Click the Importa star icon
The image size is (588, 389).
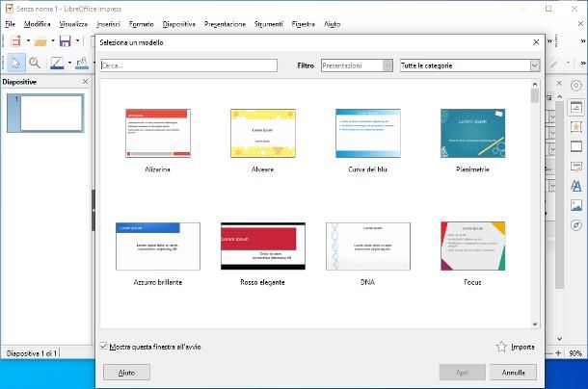[x=501, y=347]
